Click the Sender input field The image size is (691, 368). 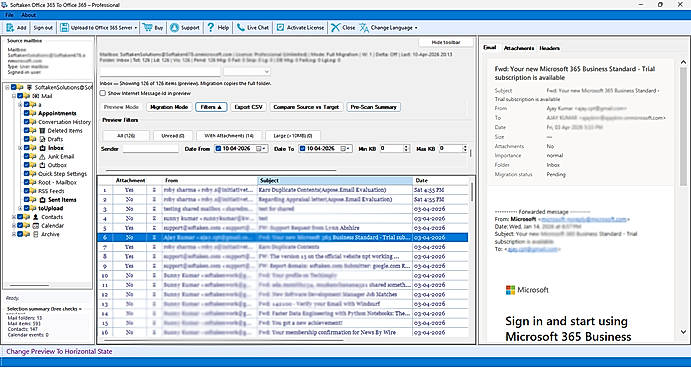[151, 149]
